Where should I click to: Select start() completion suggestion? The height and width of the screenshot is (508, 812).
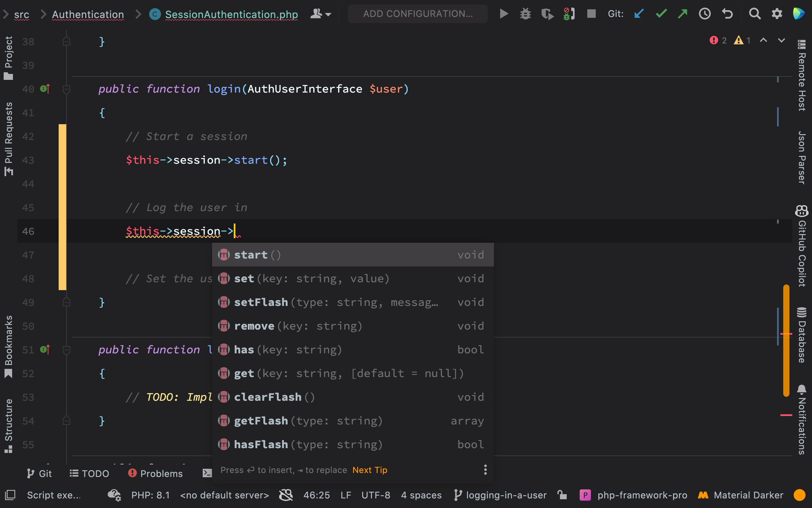(x=353, y=255)
